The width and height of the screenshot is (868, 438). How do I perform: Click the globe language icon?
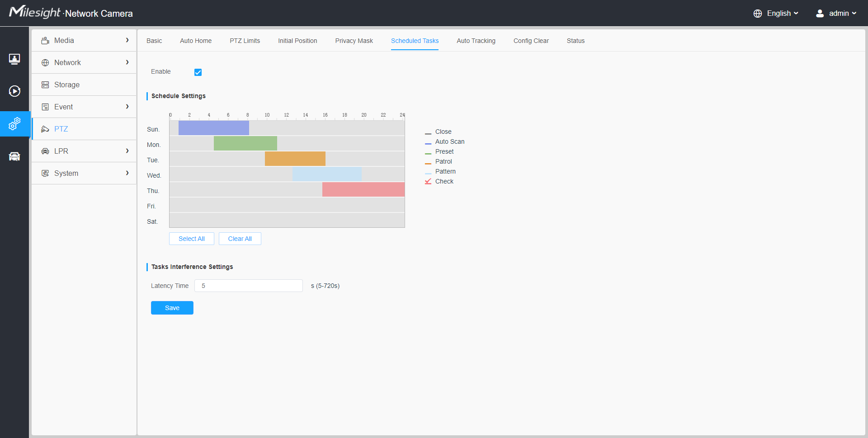[x=758, y=14]
